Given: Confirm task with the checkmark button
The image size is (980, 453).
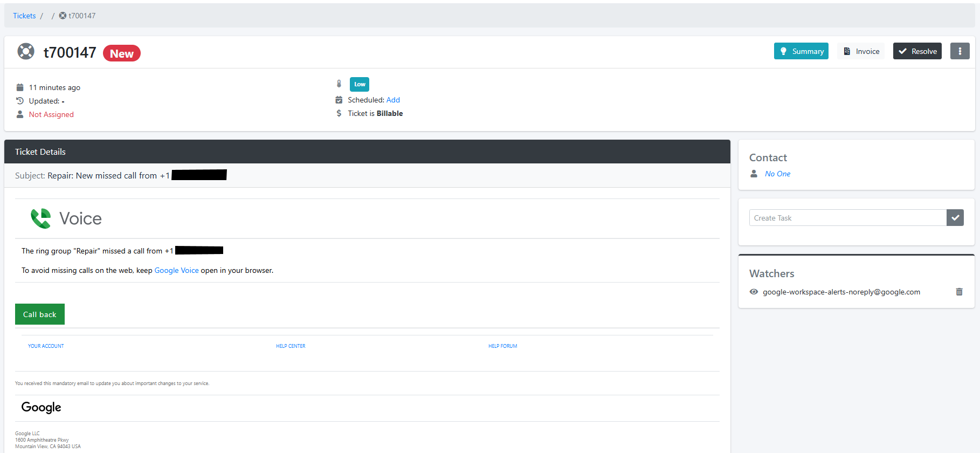Looking at the screenshot, I should tap(955, 218).
